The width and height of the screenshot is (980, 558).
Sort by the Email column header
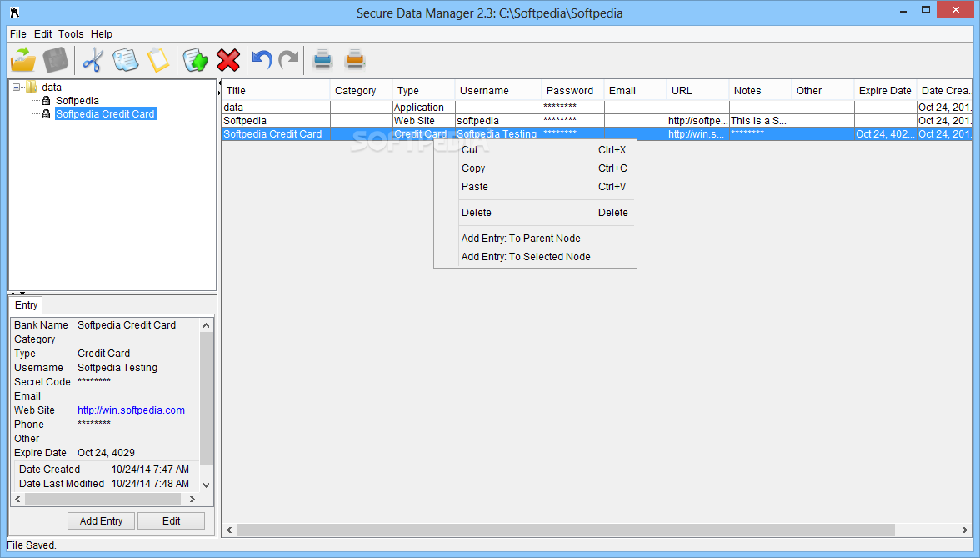coord(636,91)
